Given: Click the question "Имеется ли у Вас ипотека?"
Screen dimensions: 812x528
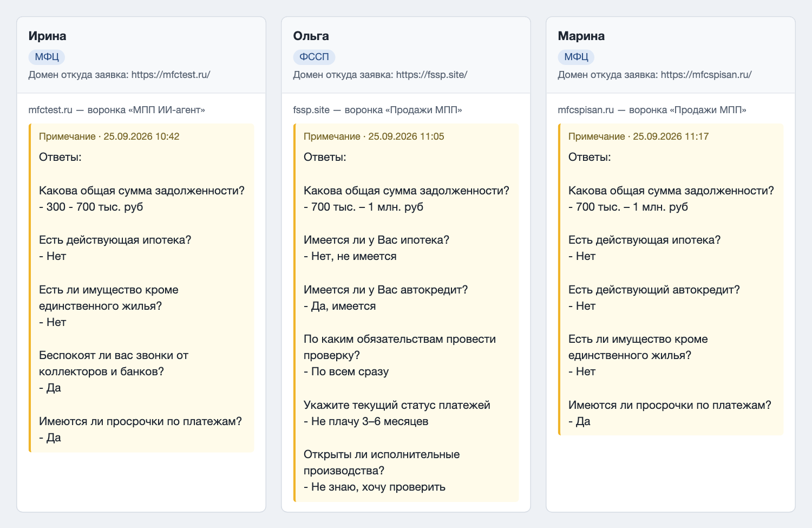Looking at the screenshot, I should [377, 240].
